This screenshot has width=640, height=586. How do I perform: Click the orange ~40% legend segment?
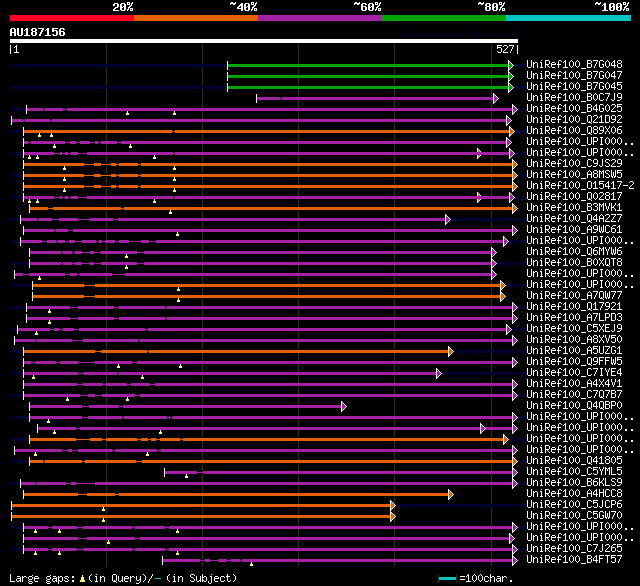(196, 18)
